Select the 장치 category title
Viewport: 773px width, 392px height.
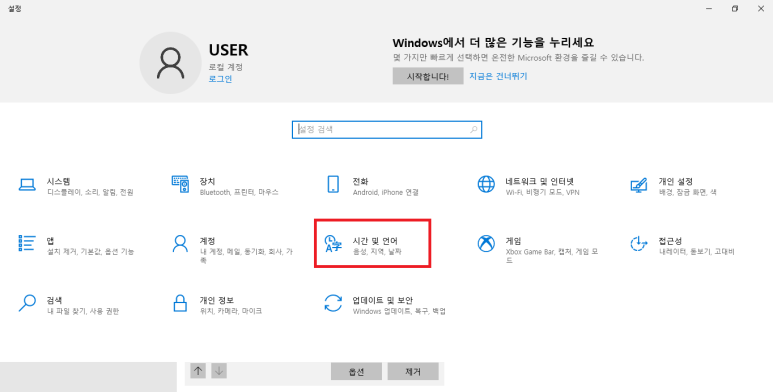207,181
